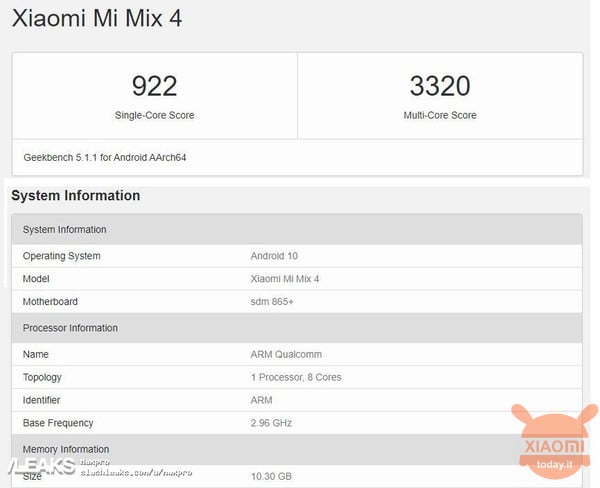Image resolution: width=600 pixels, height=488 pixels.
Task: Select the sdm 865+ motherboard value
Action: pos(272,302)
